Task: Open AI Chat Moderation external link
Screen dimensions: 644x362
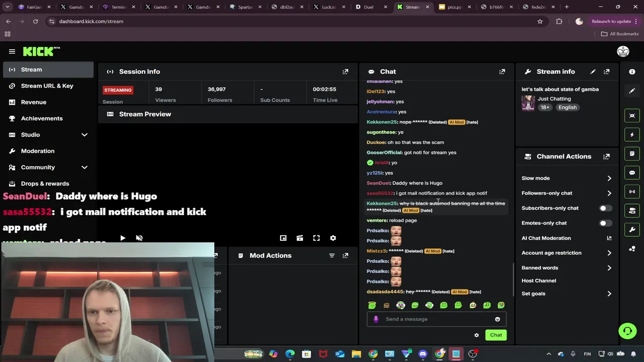Action: coord(609,238)
